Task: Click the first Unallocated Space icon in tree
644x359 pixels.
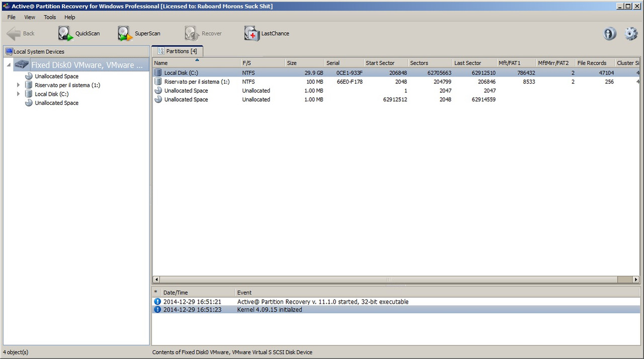Action: point(29,77)
